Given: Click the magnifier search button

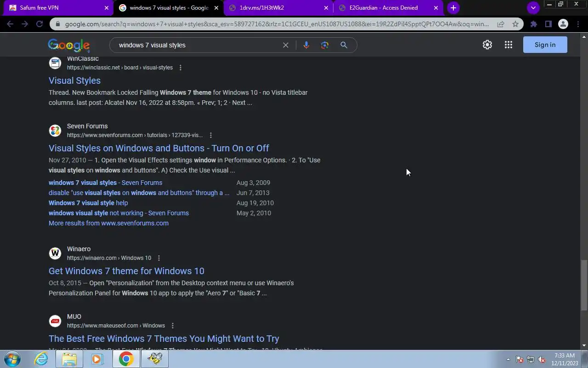Looking at the screenshot, I should click(x=344, y=45).
